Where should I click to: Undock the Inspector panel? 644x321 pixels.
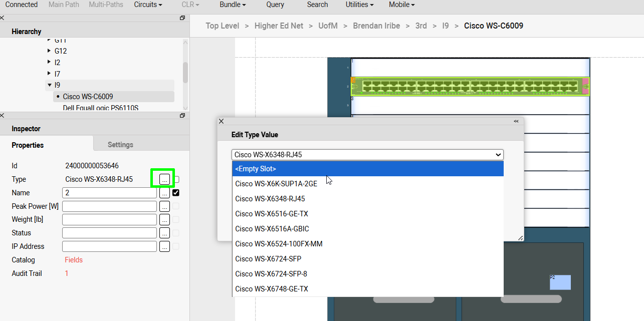182,116
